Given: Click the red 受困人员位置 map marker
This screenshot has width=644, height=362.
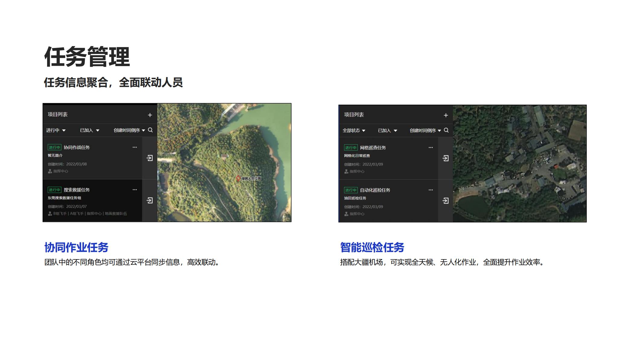Looking at the screenshot, I should [x=238, y=179].
